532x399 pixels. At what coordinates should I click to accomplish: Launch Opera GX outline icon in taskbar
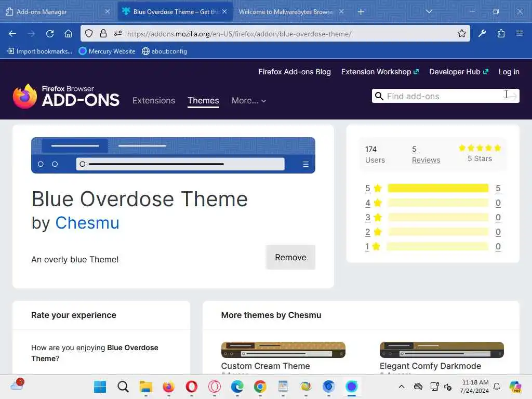click(x=215, y=387)
